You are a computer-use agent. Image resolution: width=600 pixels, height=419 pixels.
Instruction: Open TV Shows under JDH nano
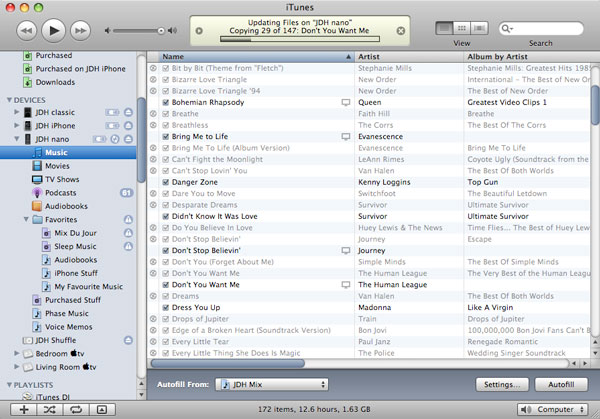tap(62, 179)
